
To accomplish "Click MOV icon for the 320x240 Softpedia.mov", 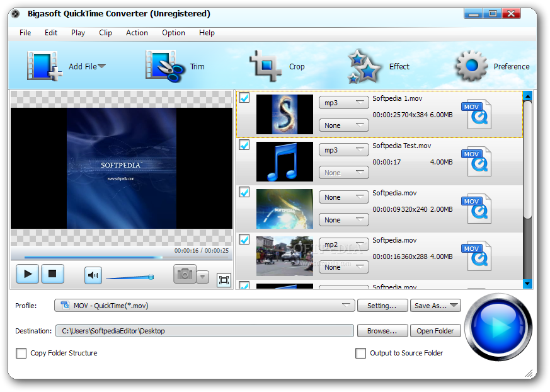I will click(476, 209).
